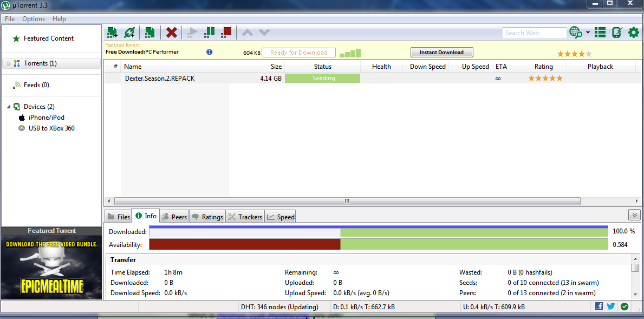The width and height of the screenshot is (644, 319).
Task: Sort by Size column header
Action: [257, 67]
